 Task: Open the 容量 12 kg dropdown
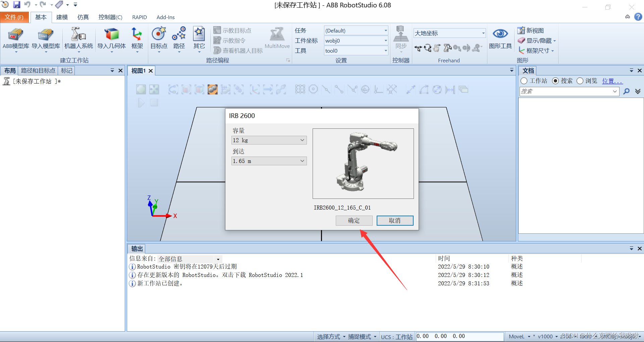[269, 140]
